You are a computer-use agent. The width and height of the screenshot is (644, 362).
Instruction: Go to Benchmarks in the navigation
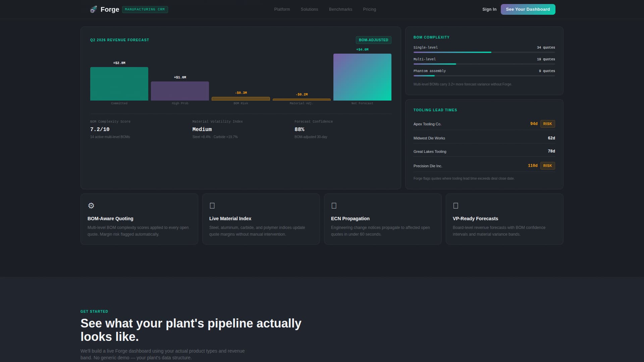point(340,9)
